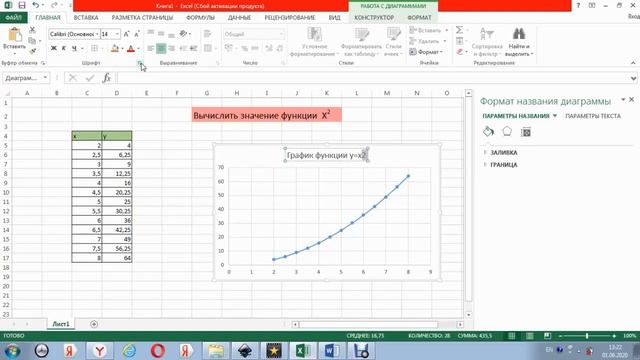The height and width of the screenshot is (360, 640).
Task: Click the Format Painter brush icon
Action: 32,51
